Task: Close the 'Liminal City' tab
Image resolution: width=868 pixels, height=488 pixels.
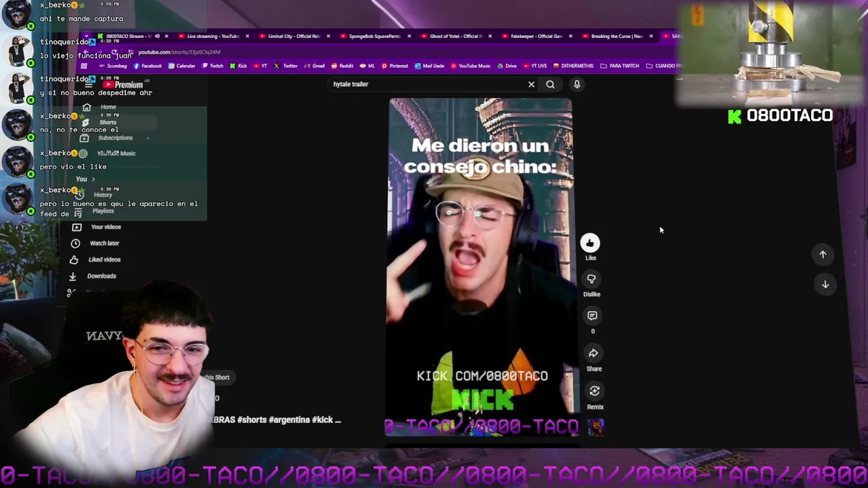Action: point(328,36)
